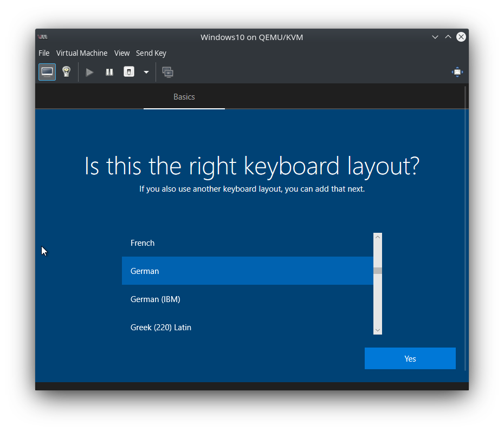The width and height of the screenshot is (504, 432).
Task: Open the Virtual Machine menu
Action: (82, 53)
